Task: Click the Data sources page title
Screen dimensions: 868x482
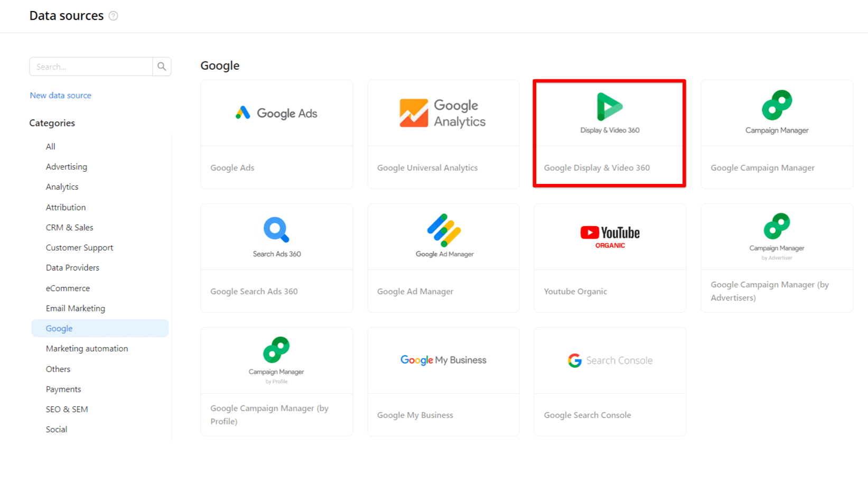Action: pos(67,16)
